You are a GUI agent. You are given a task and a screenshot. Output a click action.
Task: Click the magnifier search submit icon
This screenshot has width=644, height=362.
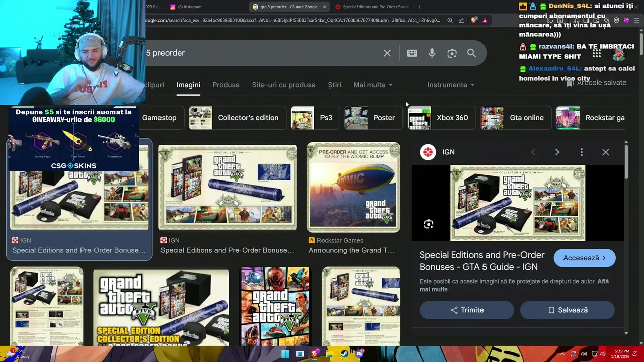[471, 53]
